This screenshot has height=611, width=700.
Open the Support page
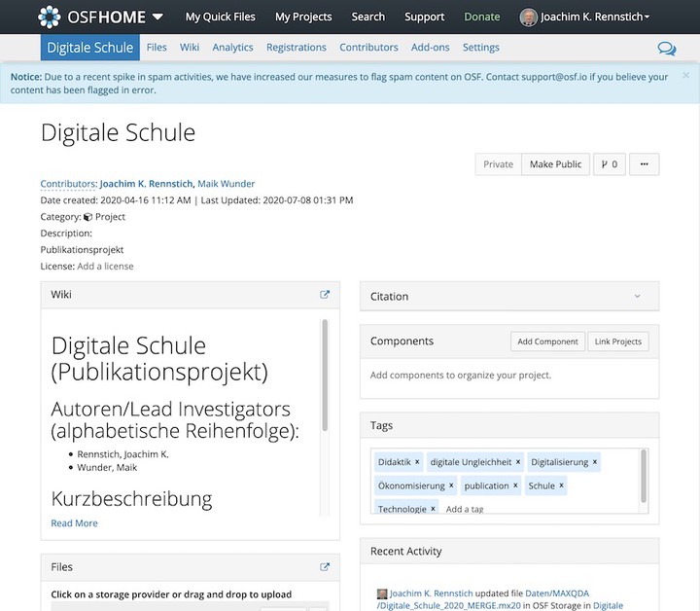pos(424,17)
